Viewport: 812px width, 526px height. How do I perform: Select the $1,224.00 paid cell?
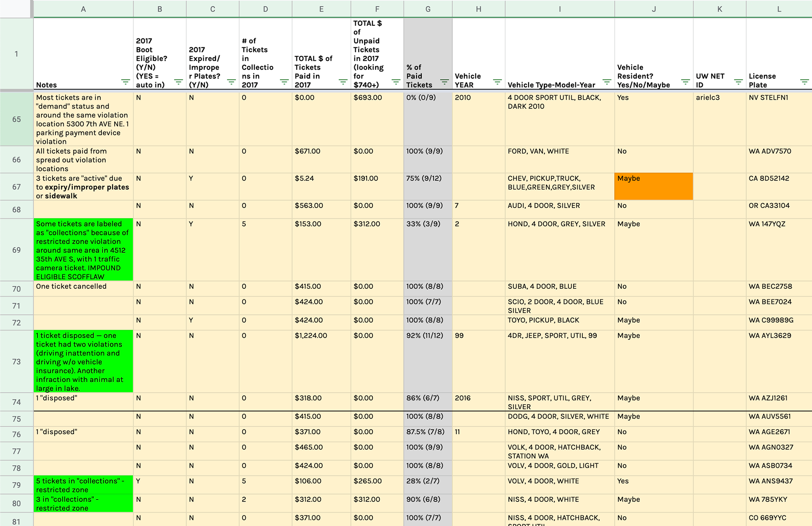[x=321, y=362]
